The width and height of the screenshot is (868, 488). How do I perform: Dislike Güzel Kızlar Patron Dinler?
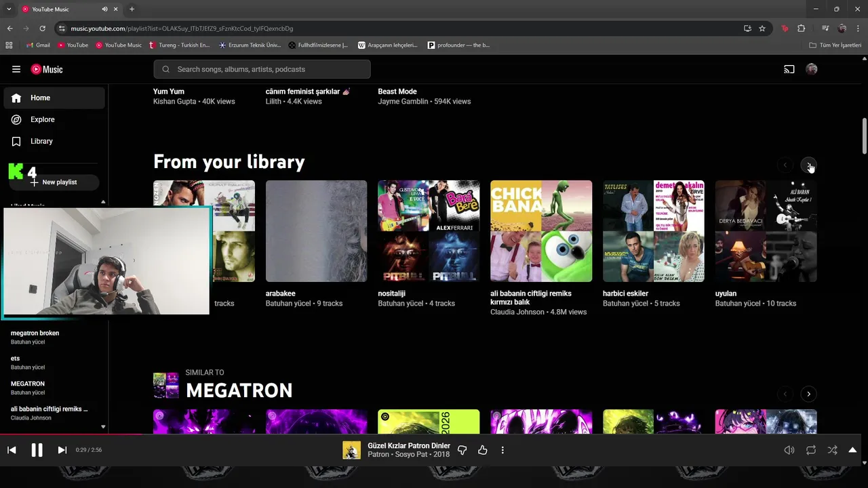pos(462,450)
